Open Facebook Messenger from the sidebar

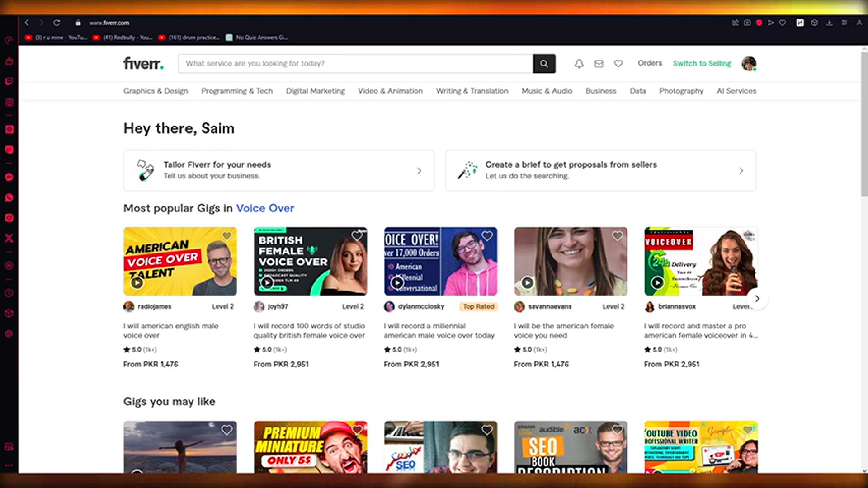pyautogui.click(x=9, y=177)
